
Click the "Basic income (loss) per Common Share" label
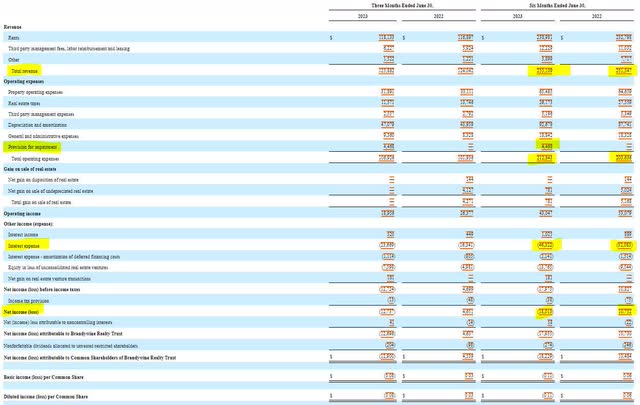(x=43, y=377)
